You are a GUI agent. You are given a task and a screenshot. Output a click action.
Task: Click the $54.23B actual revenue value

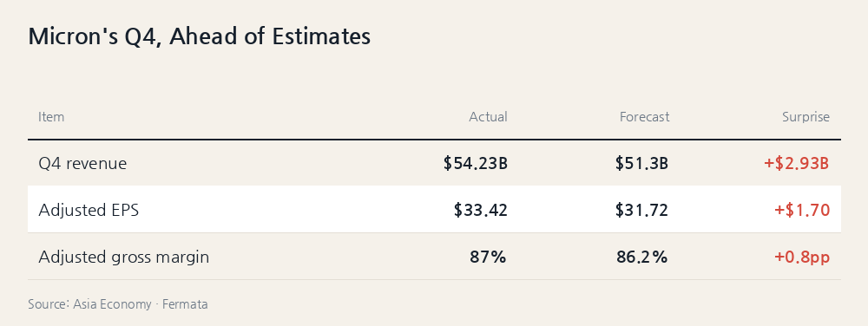coord(475,164)
